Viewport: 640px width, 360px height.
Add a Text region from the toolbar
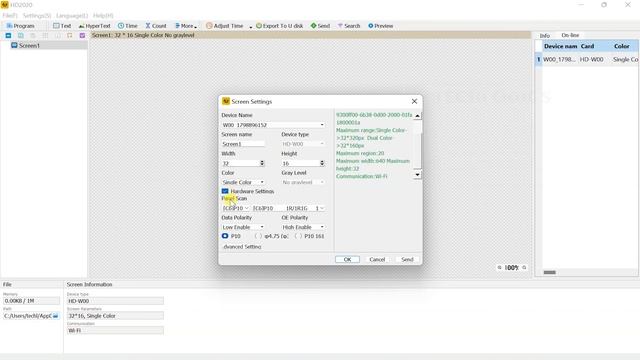click(62, 26)
